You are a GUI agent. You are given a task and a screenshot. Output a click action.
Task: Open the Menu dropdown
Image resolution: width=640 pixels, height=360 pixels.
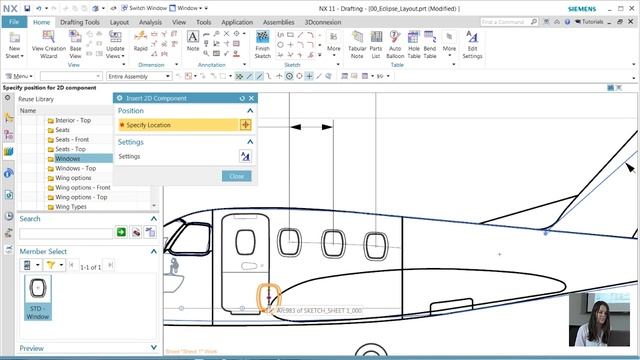[x=19, y=76]
